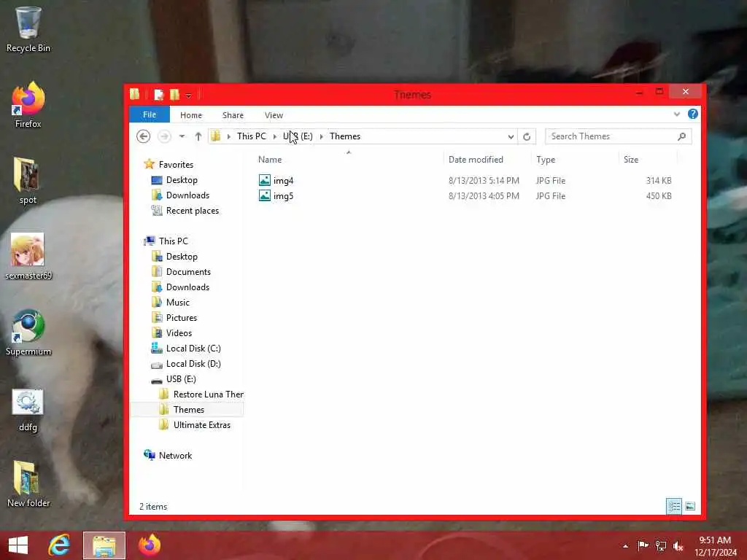Screen dimensions: 747x560
Task: Click the muted volume tray icon
Action: click(678, 545)
